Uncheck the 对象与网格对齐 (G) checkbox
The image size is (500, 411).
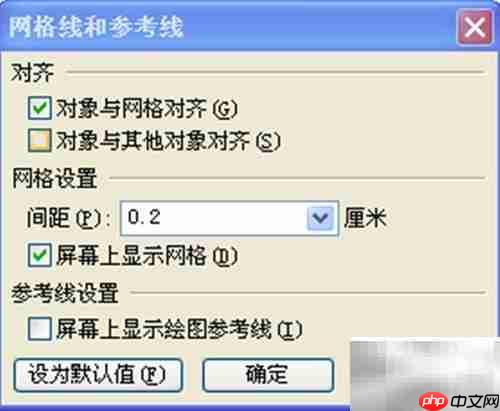(40, 108)
